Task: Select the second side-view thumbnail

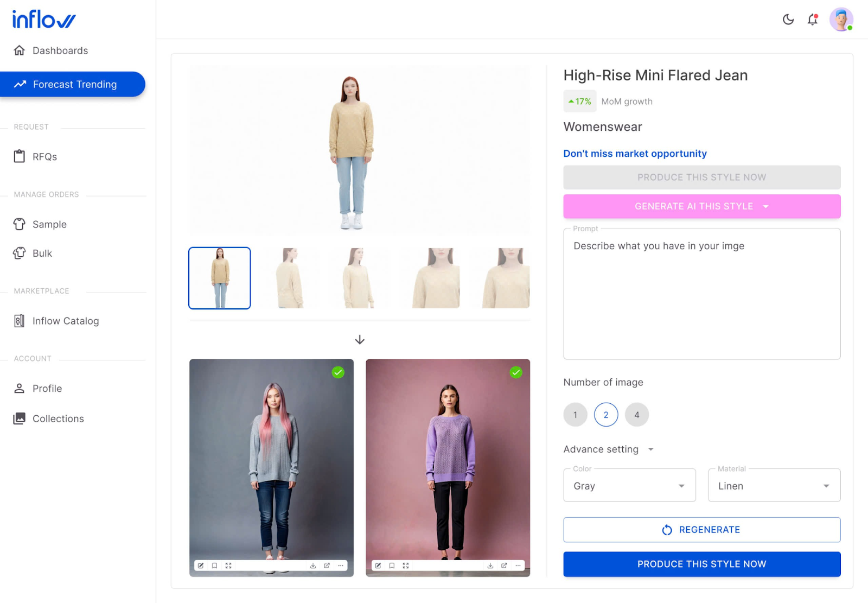Action: [x=290, y=278]
